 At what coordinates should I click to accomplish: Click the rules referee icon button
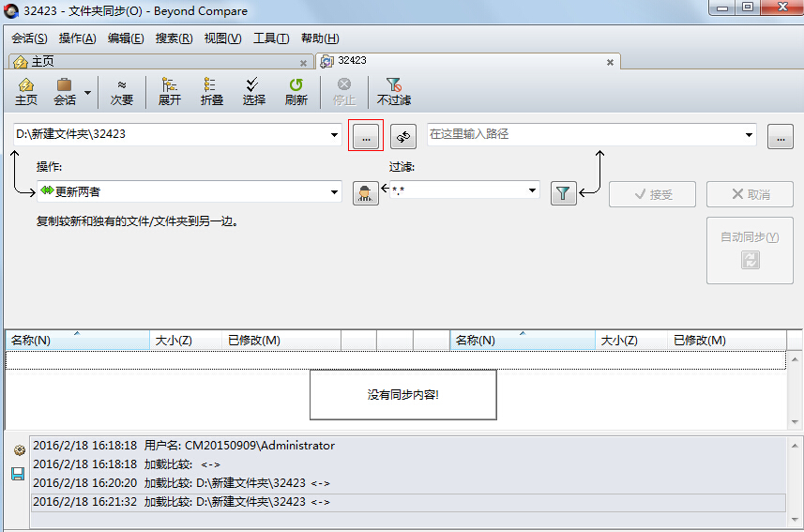coord(366,193)
